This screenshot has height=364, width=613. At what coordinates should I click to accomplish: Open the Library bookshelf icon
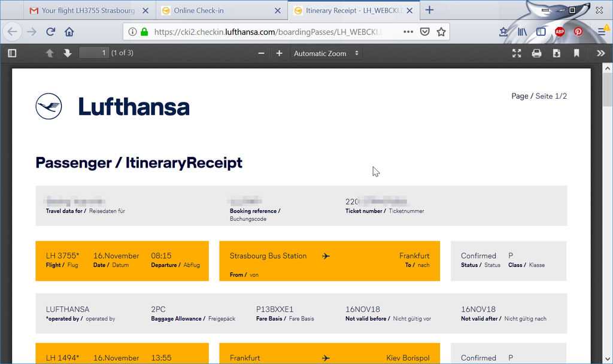pyautogui.click(x=522, y=32)
